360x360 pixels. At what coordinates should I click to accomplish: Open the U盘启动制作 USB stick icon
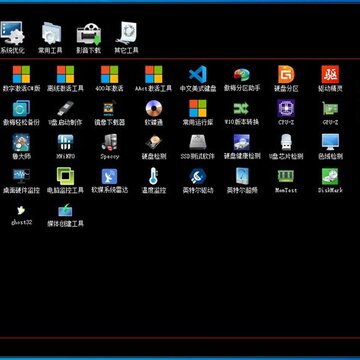[x=65, y=113]
